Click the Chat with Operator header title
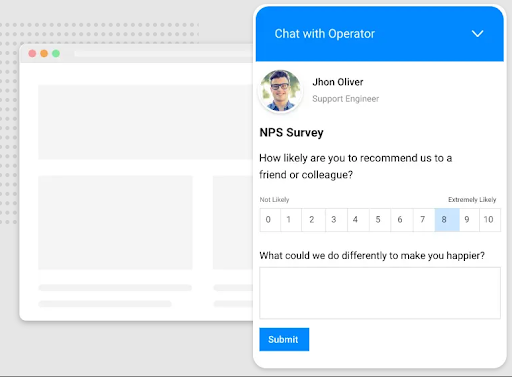The image size is (512, 377). 325,34
